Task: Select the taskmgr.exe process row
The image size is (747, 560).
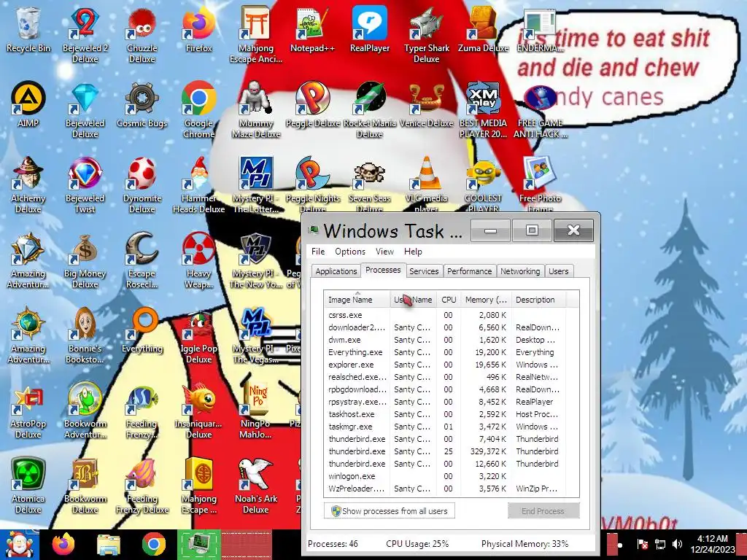Action: [x=451, y=427]
